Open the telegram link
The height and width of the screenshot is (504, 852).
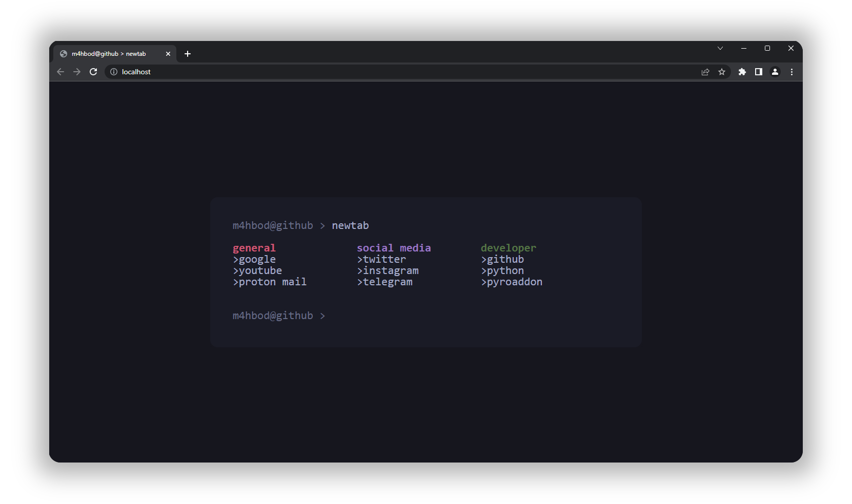coord(384,282)
